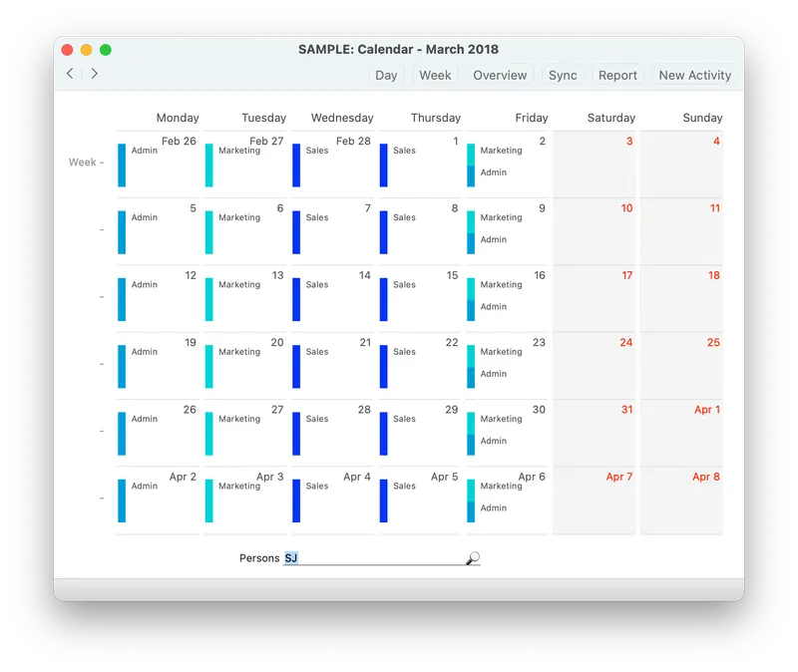The image size is (798, 672).
Task: Click the date number 17
Action: (627, 275)
